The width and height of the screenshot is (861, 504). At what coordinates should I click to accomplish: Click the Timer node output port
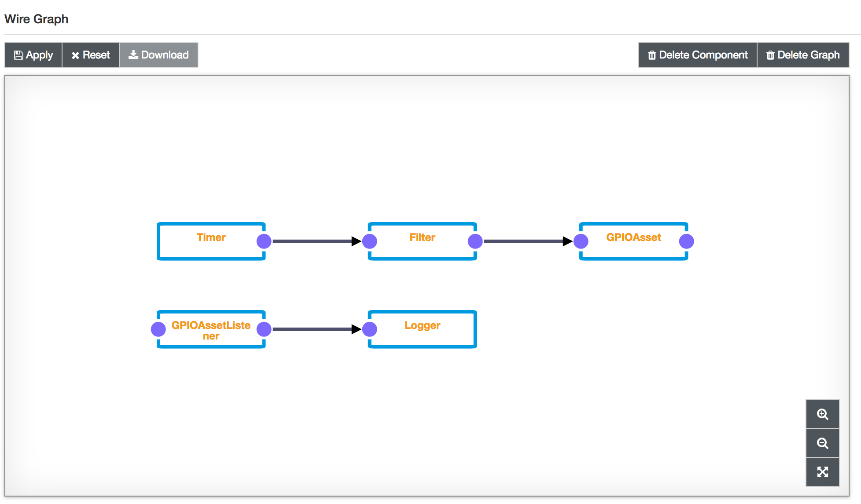(264, 241)
